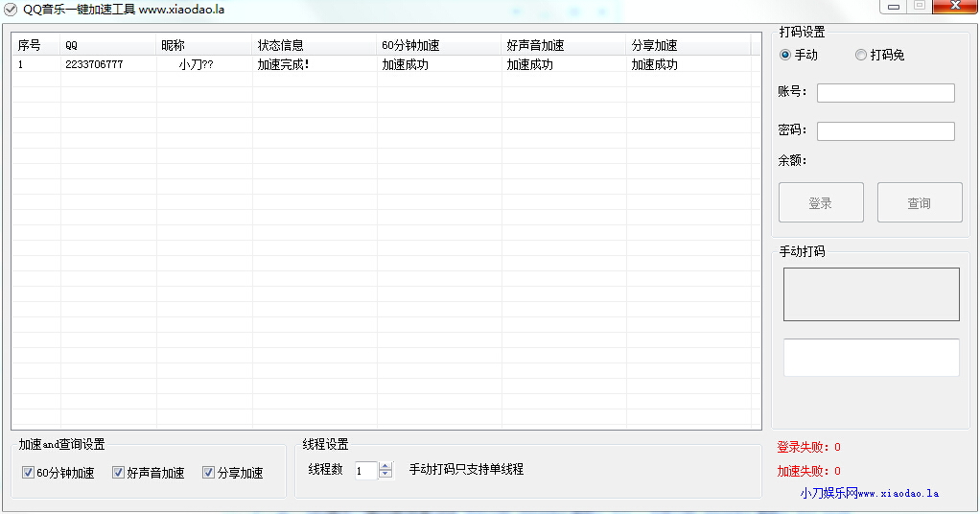Image resolution: width=980 pixels, height=514 pixels.
Task: Click the QQ column header
Action: (x=108, y=45)
